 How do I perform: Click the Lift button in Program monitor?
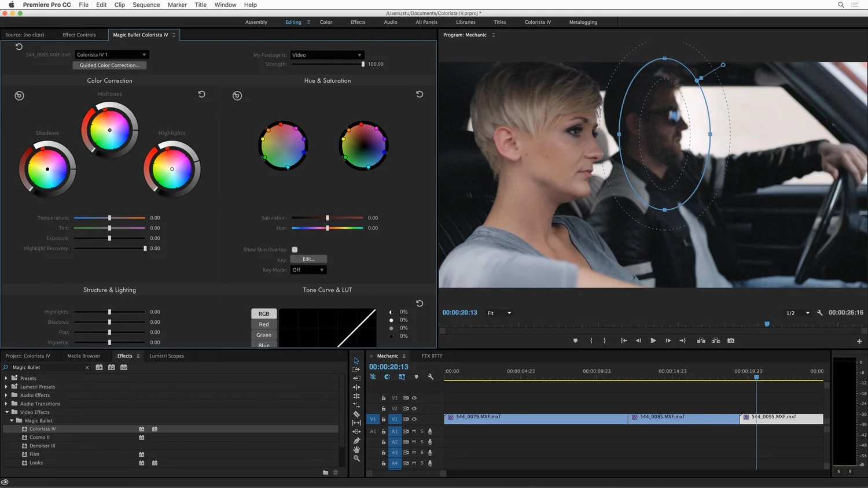[701, 341]
